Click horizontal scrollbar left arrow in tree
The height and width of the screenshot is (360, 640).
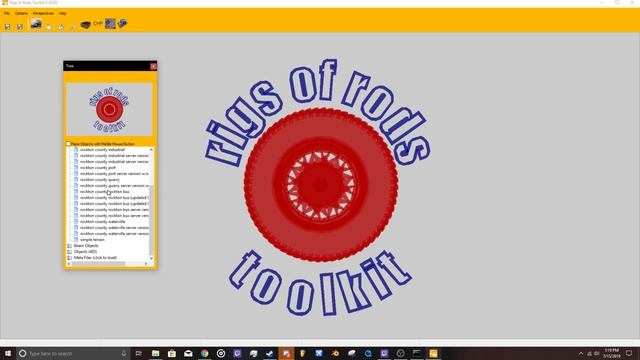[x=69, y=264]
